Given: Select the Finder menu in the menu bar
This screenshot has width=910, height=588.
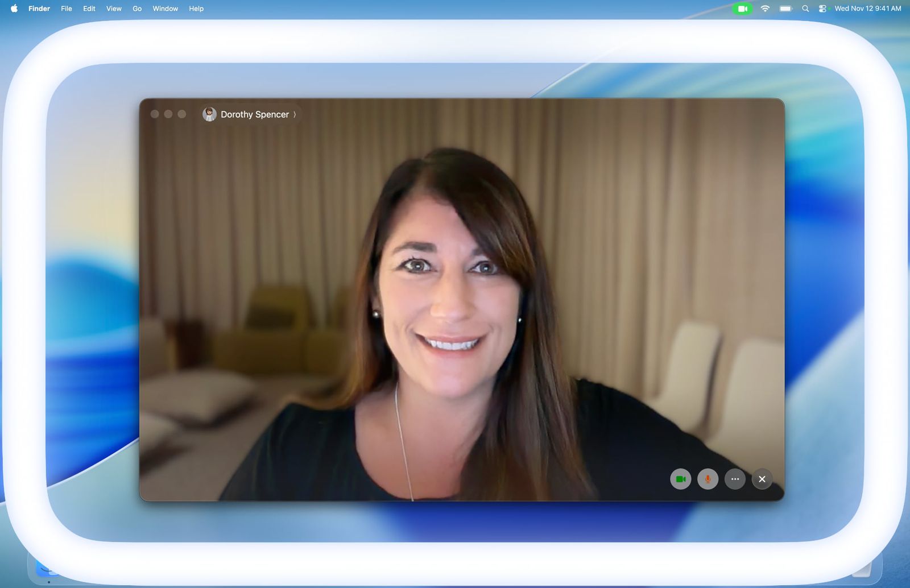Looking at the screenshot, I should 39,9.
